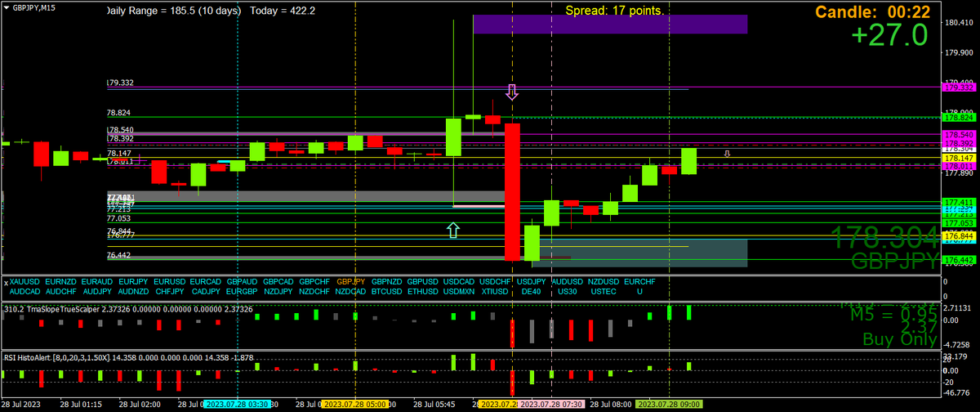Select AUDCHF in the symbol panel
Screen dimensions: 980x412
(61, 291)
